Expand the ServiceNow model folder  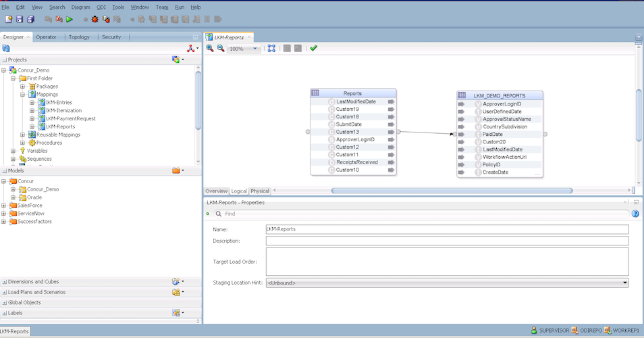(3, 214)
